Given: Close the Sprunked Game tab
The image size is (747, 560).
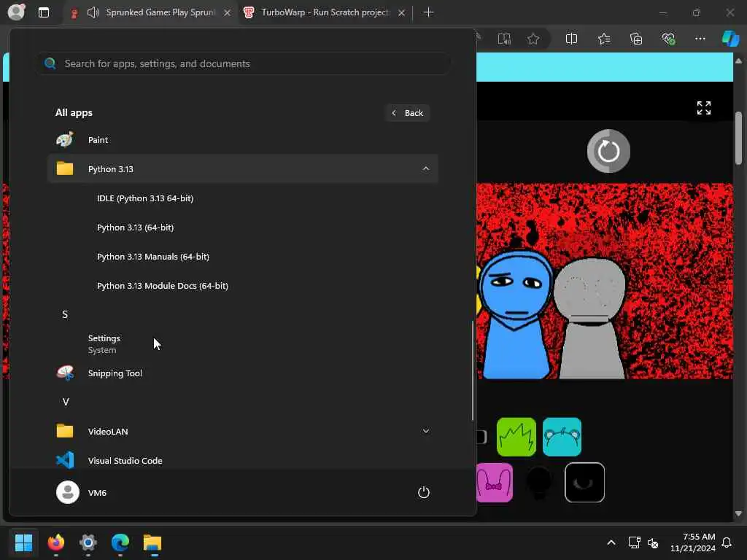Looking at the screenshot, I should pyautogui.click(x=228, y=13).
